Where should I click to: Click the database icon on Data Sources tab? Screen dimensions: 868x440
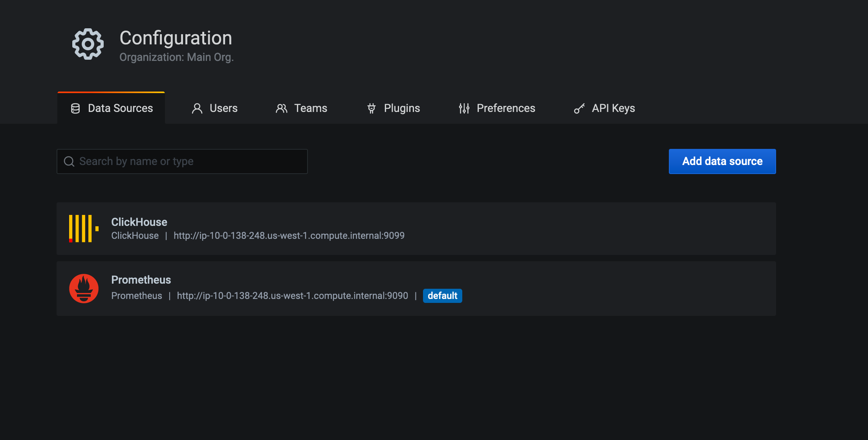tap(75, 108)
